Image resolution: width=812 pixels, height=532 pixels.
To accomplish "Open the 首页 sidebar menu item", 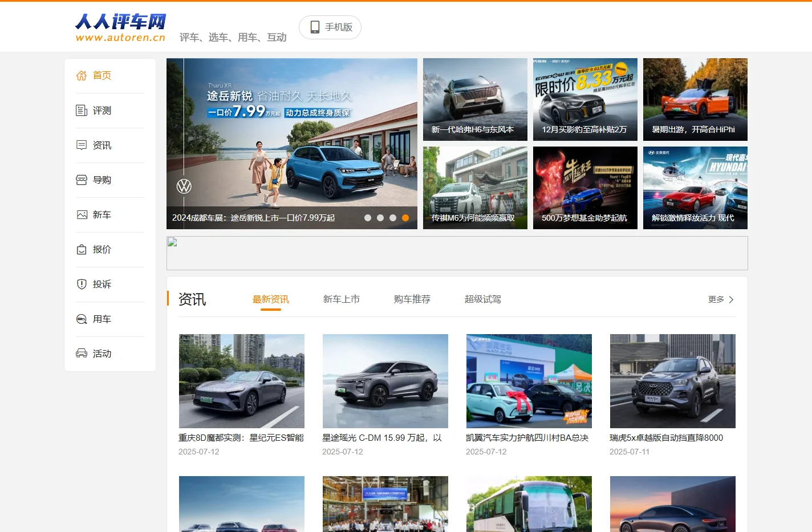I will tap(110, 75).
